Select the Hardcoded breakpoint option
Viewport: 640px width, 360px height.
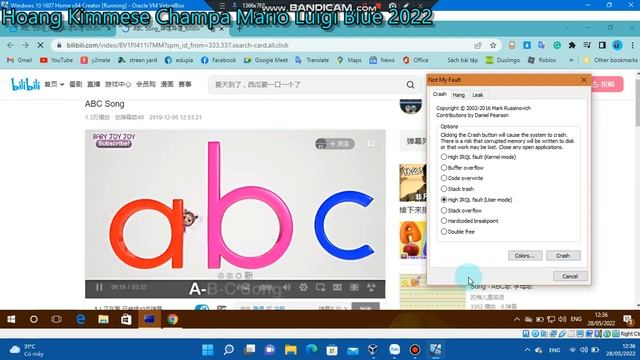click(x=469, y=221)
